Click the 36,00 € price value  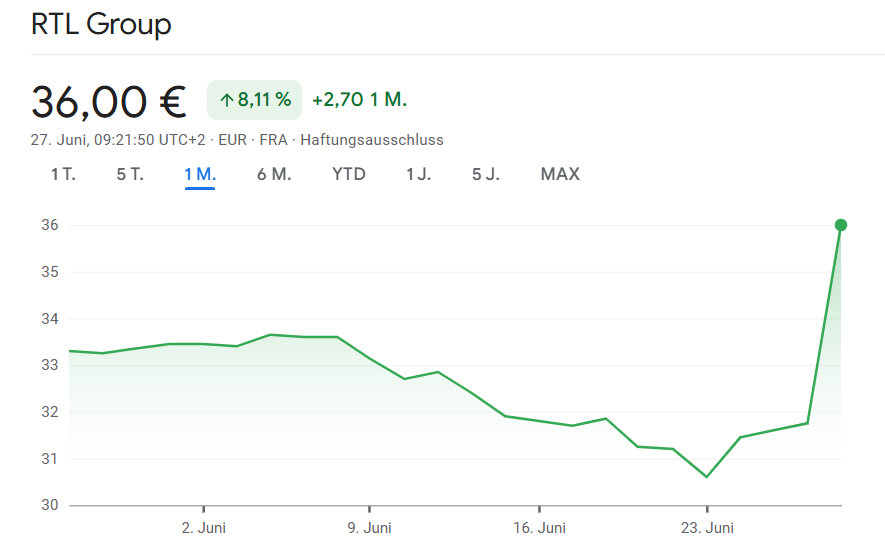click(109, 101)
